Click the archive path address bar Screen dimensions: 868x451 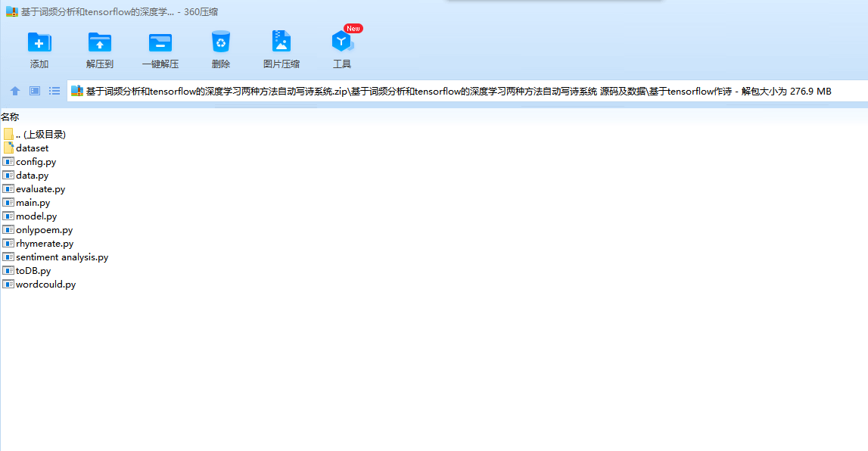click(x=467, y=92)
